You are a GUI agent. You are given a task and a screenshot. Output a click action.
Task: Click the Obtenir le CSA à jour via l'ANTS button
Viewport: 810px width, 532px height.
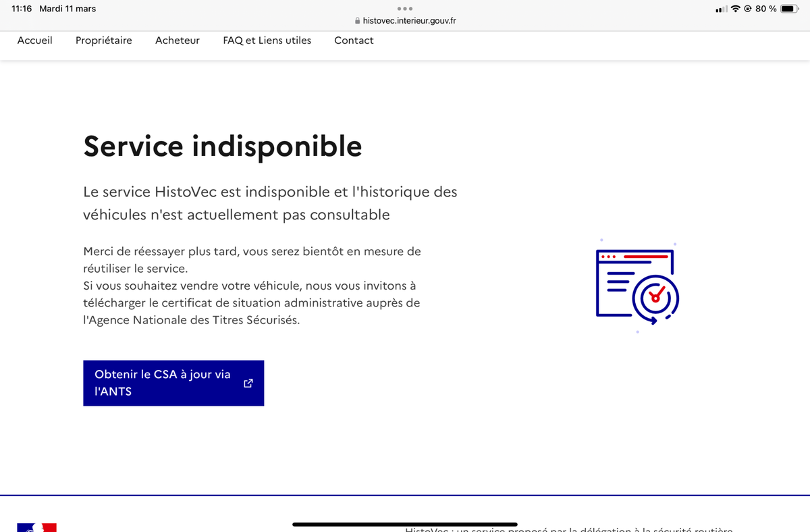tap(173, 383)
